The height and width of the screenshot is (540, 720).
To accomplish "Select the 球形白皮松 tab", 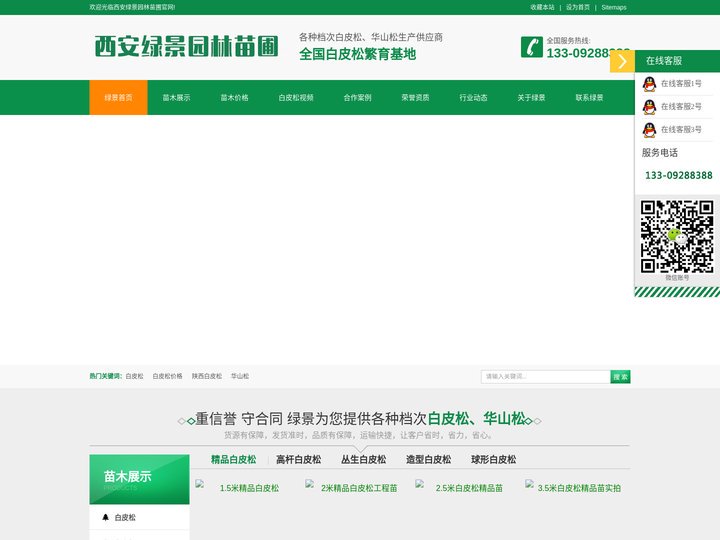I will 494,459.
